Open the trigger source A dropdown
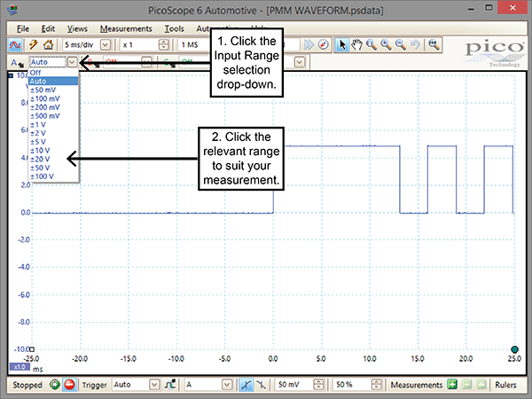The height and width of the screenshot is (399, 532). [227, 385]
